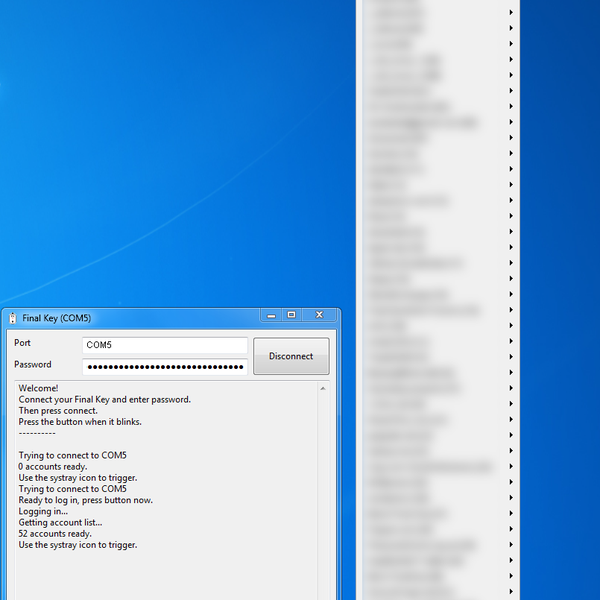
Task: Click the Final Key title bar icon
Action: [x=13, y=318]
